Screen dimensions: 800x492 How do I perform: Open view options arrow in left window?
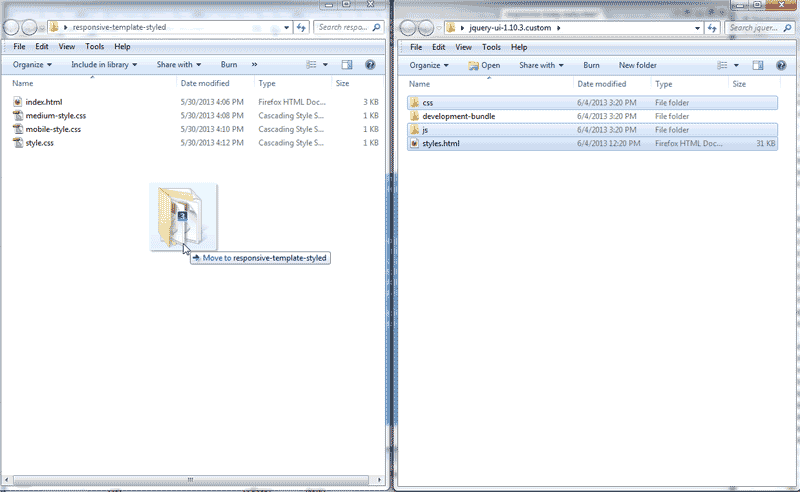[325, 64]
